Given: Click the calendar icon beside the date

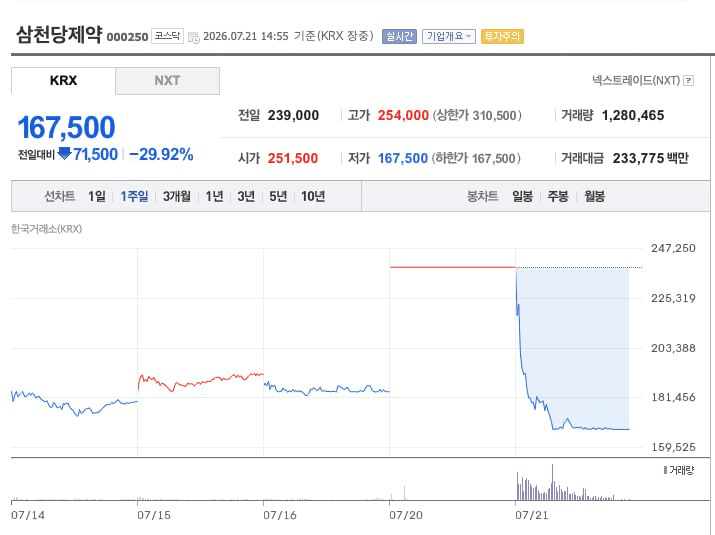Looking at the screenshot, I should (x=193, y=37).
